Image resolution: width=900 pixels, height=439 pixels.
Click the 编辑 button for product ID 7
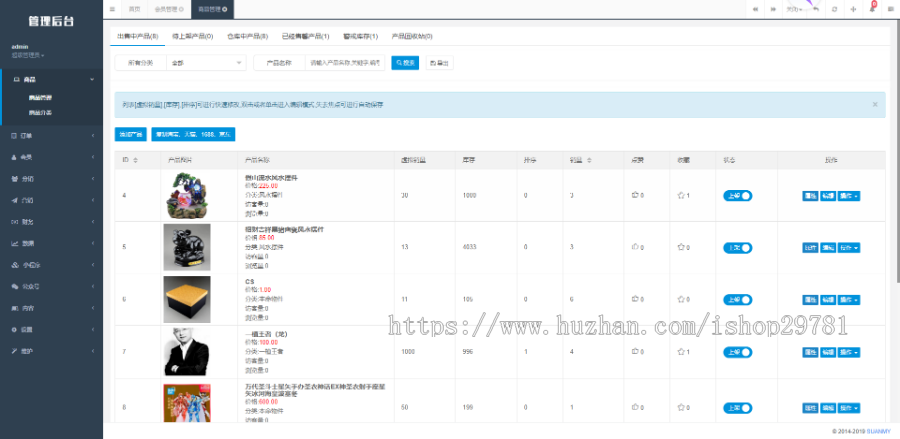[x=828, y=352]
